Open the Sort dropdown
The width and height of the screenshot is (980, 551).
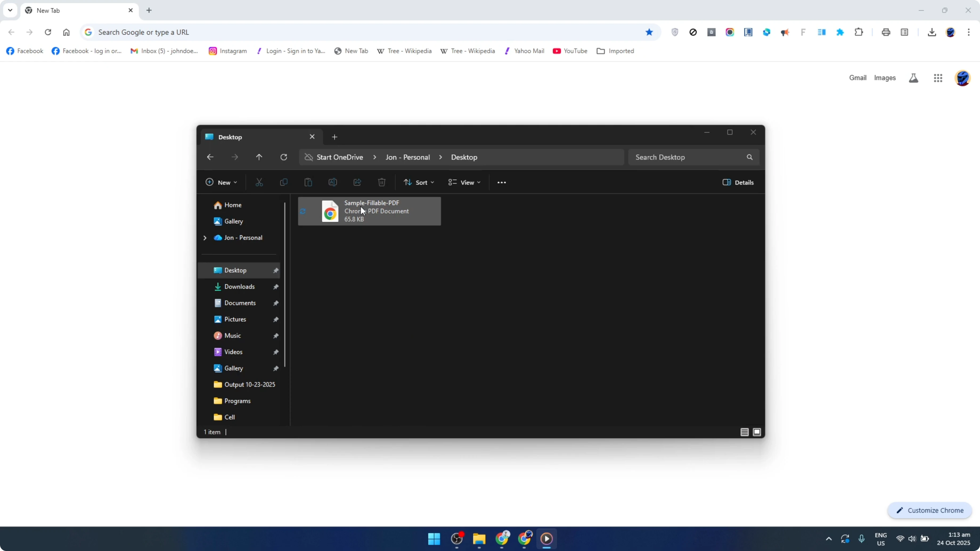point(418,182)
